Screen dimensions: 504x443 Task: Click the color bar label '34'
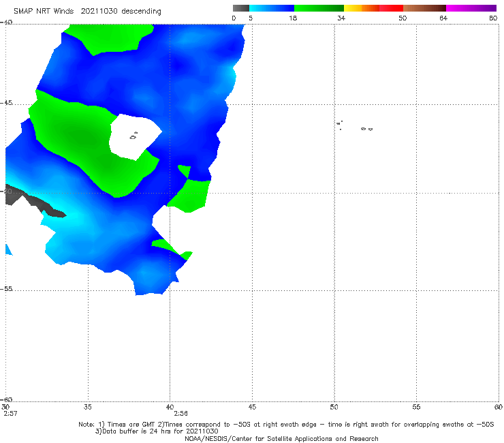click(341, 18)
